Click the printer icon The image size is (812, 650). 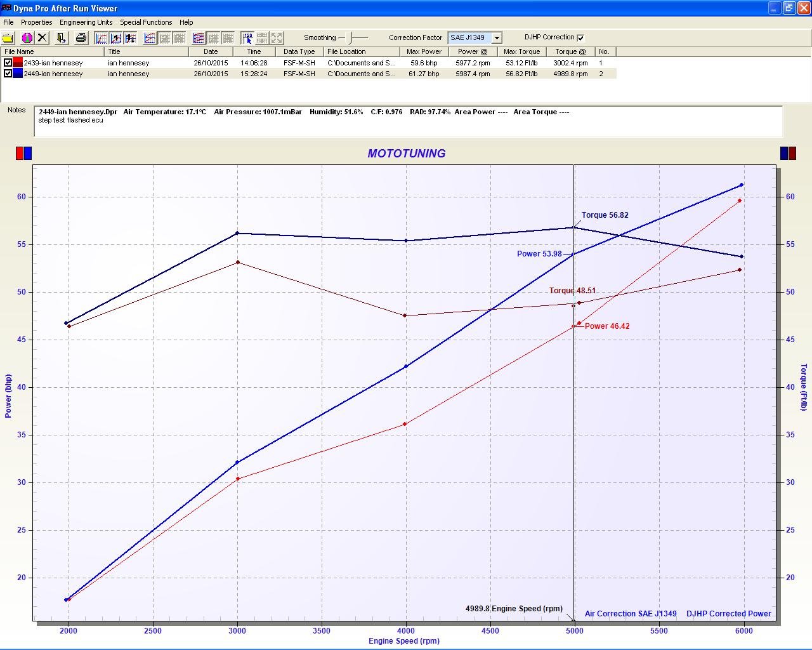coord(81,38)
